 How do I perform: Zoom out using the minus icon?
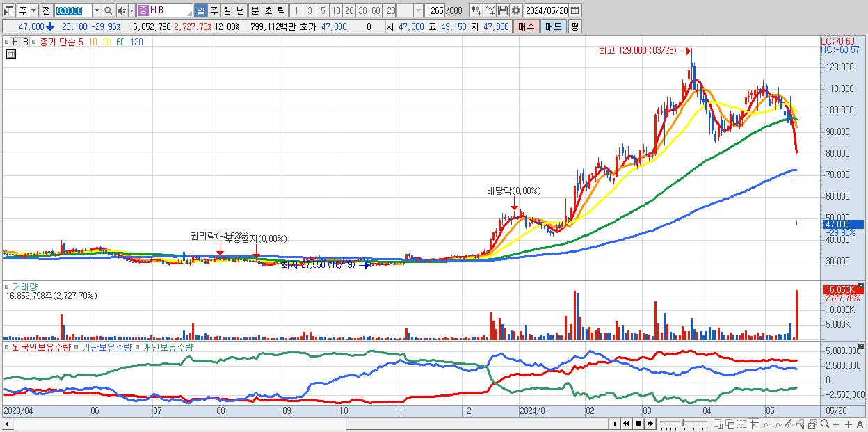point(836,424)
